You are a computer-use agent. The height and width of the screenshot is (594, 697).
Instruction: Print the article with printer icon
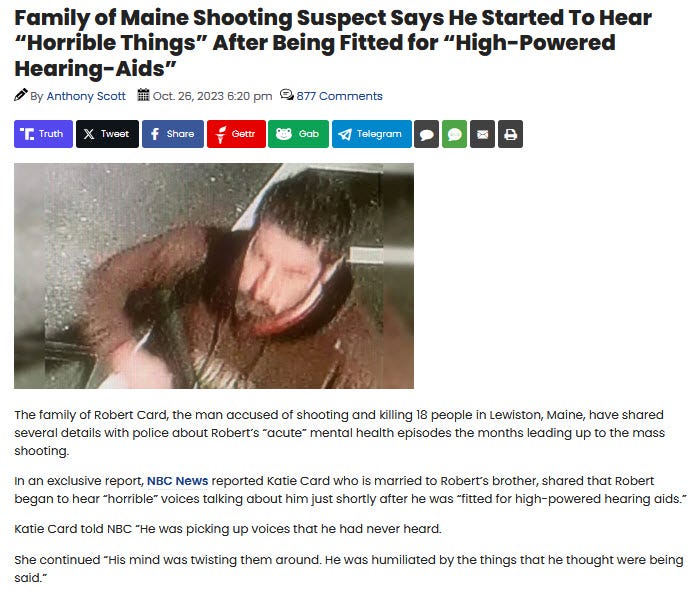[x=510, y=134]
